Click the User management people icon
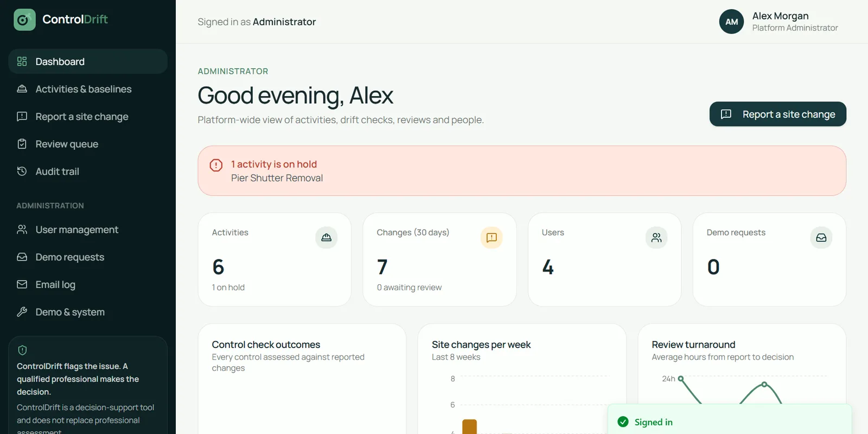868x434 pixels. click(x=22, y=229)
